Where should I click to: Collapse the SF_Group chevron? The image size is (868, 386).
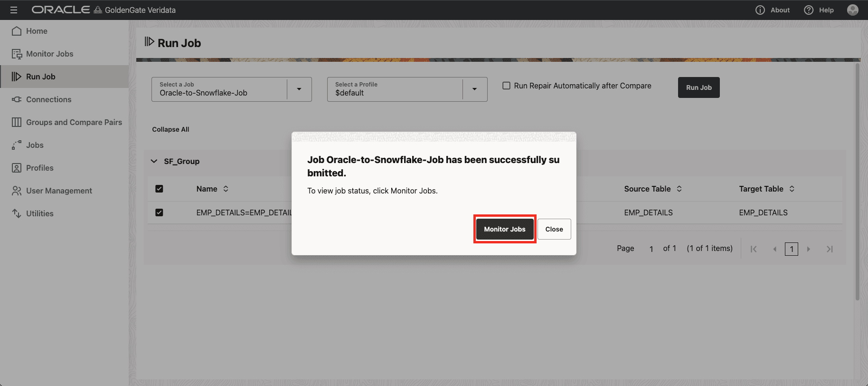tap(154, 161)
